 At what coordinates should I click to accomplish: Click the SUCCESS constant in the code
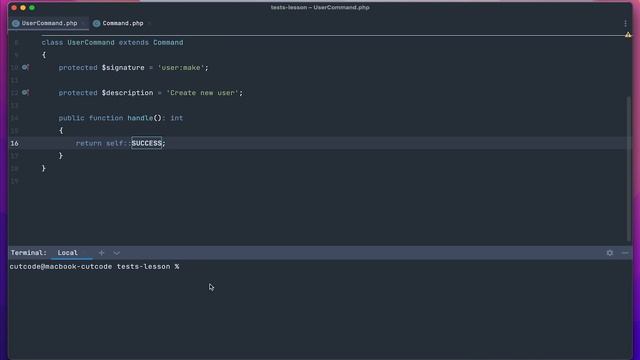147,143
